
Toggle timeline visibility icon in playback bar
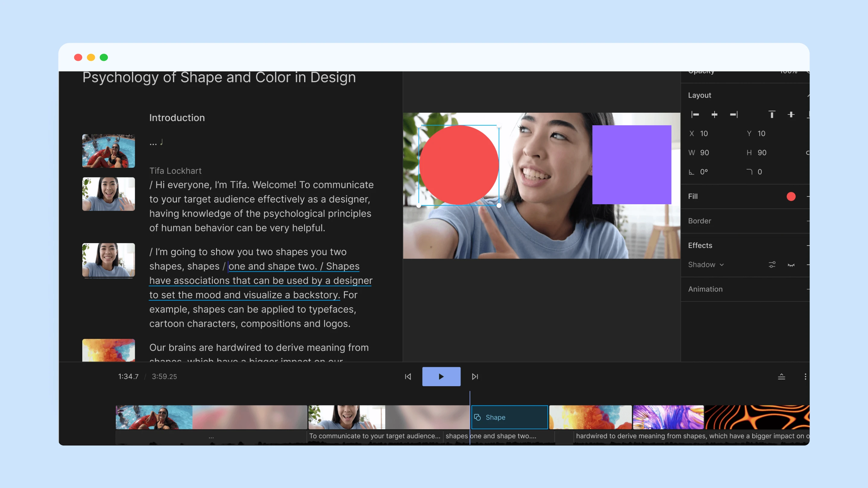[781, 377]
